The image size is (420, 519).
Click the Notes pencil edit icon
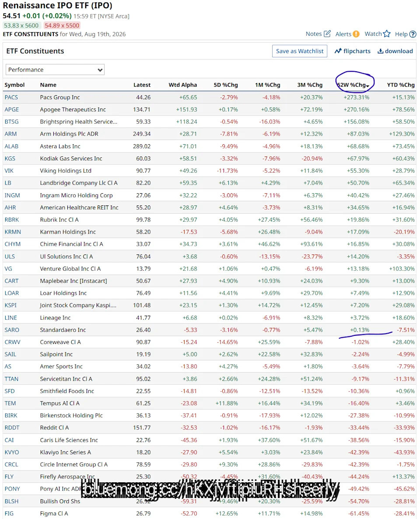click(327, 34)
